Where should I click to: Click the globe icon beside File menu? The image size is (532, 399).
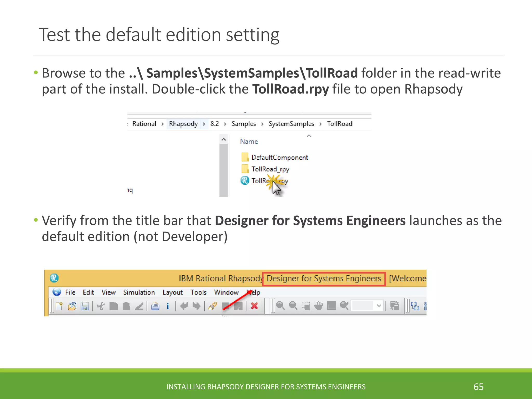tap(57, 292)
